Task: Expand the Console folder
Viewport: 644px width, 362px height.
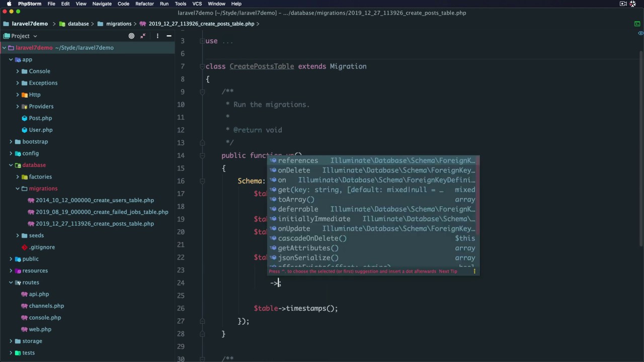Action: click(x=18, y=71)
